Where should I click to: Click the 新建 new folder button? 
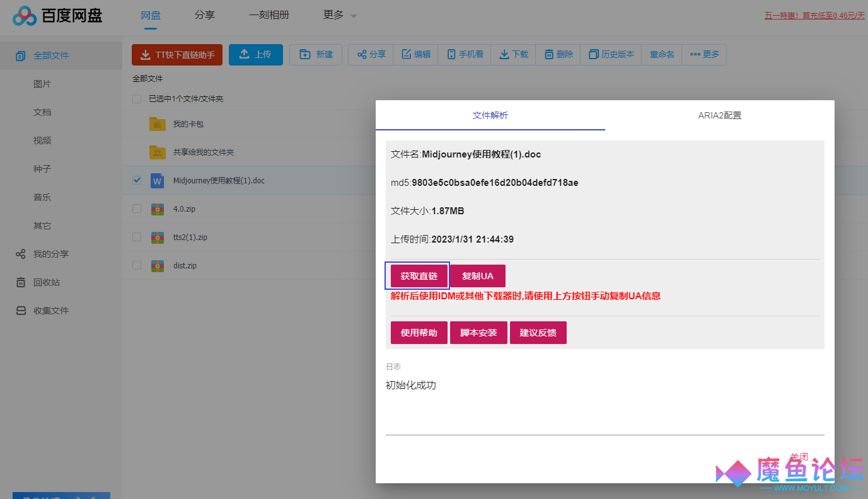(316, 55)
